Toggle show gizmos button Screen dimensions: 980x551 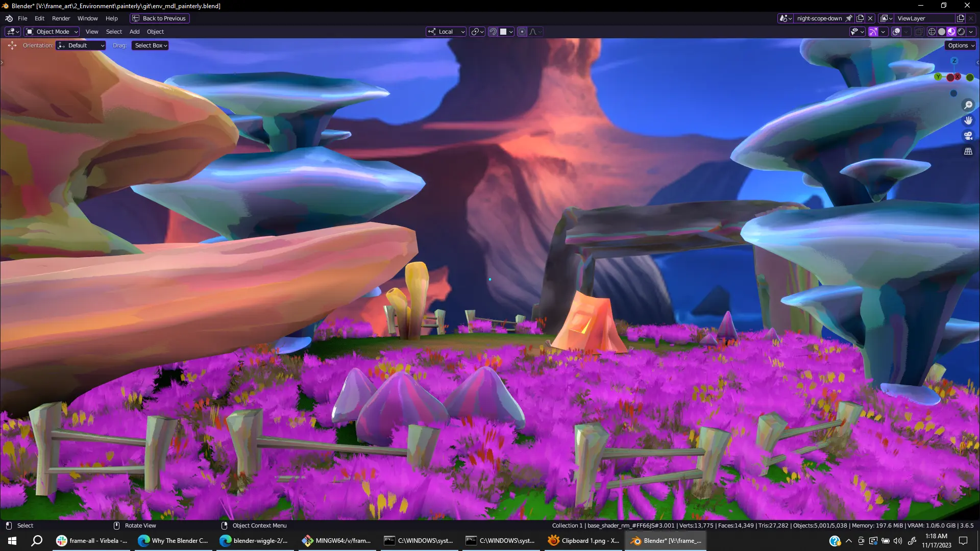[873, 32]
